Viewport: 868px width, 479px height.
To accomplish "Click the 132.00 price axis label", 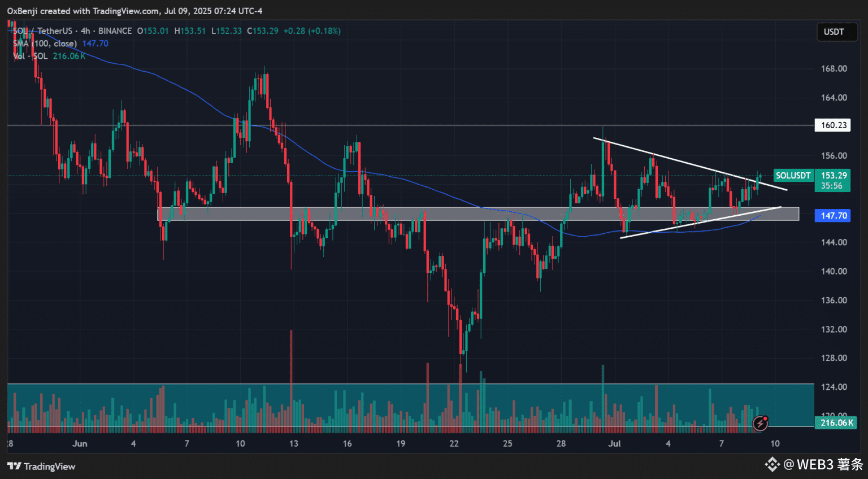I will pos(834,329).
